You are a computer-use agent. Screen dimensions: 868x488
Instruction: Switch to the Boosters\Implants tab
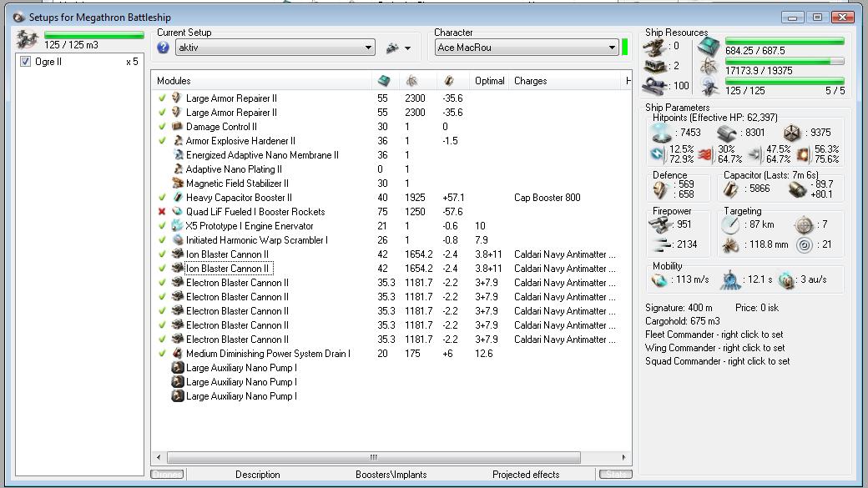coord(391,475)
